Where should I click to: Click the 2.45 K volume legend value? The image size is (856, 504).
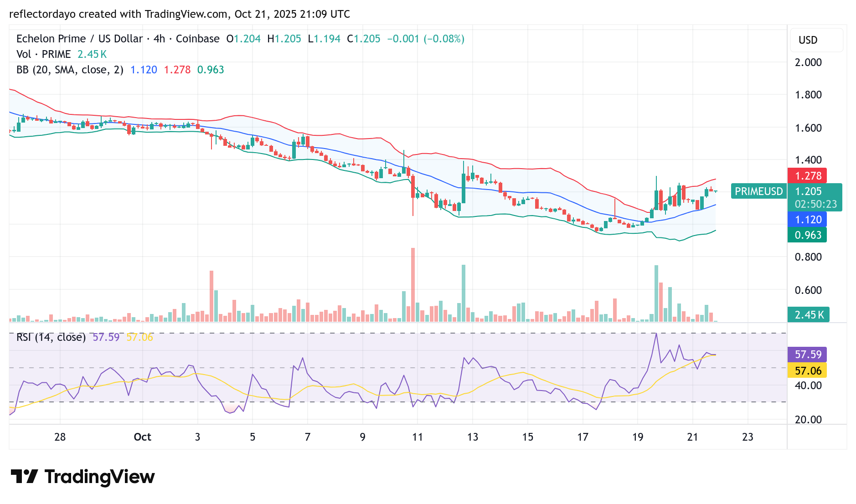click(x=92, y=54)
